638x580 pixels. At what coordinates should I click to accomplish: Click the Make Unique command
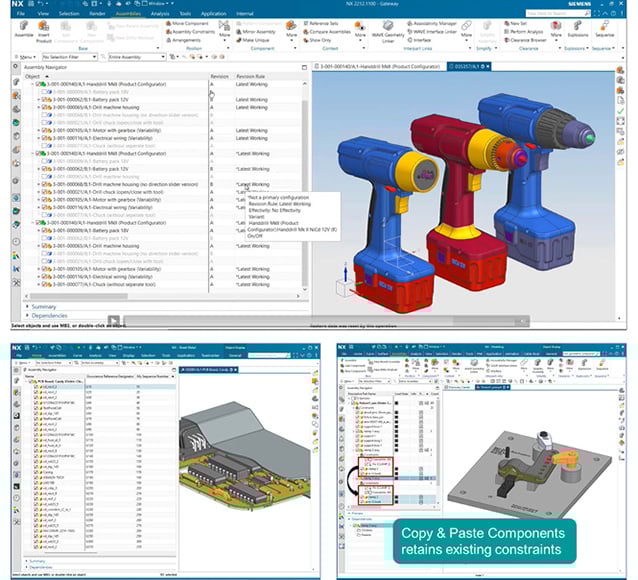point(253,40)
